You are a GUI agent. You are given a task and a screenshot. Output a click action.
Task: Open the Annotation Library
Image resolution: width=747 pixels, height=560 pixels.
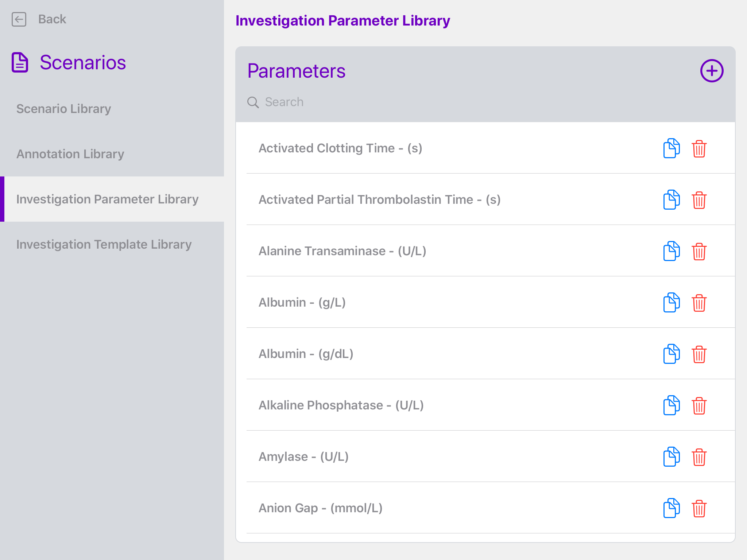[x=70, y=154]
